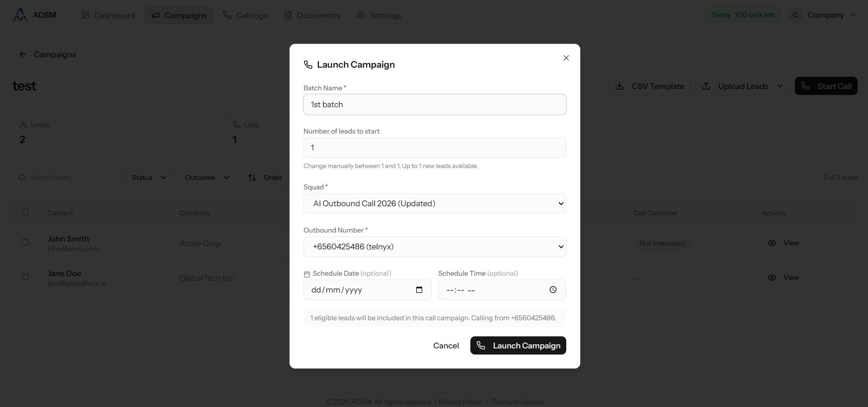
Task: Check the John Smith row checkbox
Action: pyautogui.click(x=25, y=243)
